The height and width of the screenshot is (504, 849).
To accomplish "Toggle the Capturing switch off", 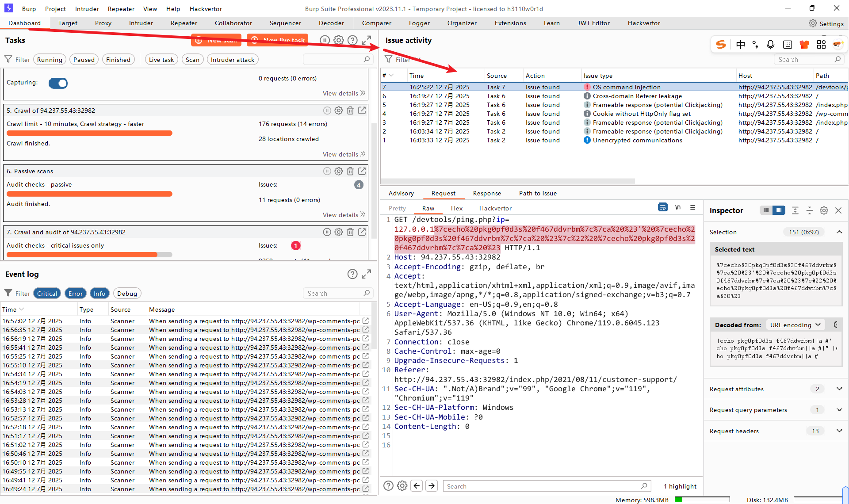I will pos(58,83).
